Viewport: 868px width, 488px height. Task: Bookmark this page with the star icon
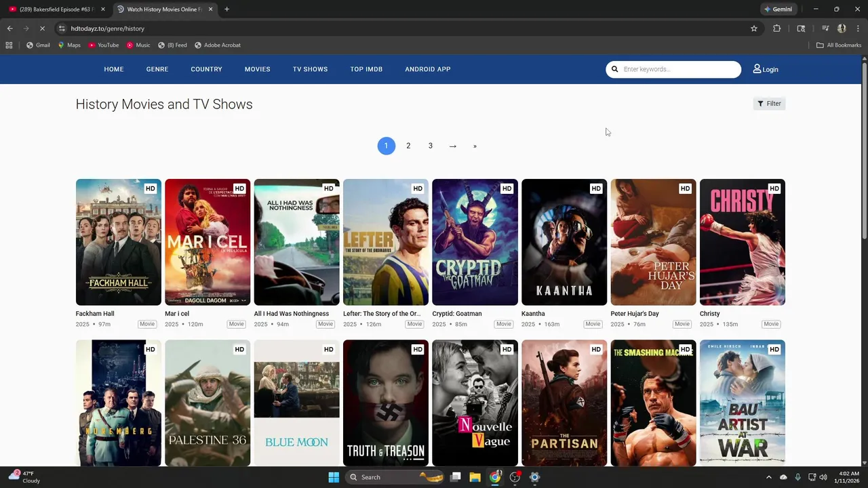pos(753,28)
